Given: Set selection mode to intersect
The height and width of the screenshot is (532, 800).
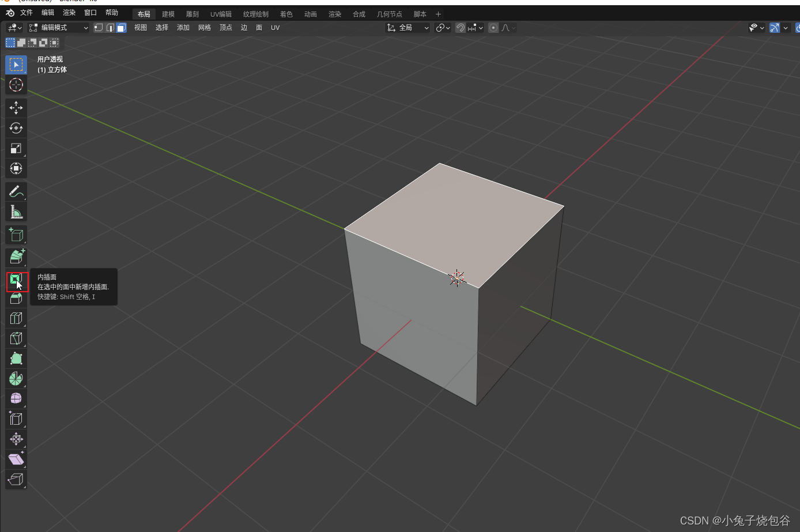Looking at the screenshot, I should 54,43.
